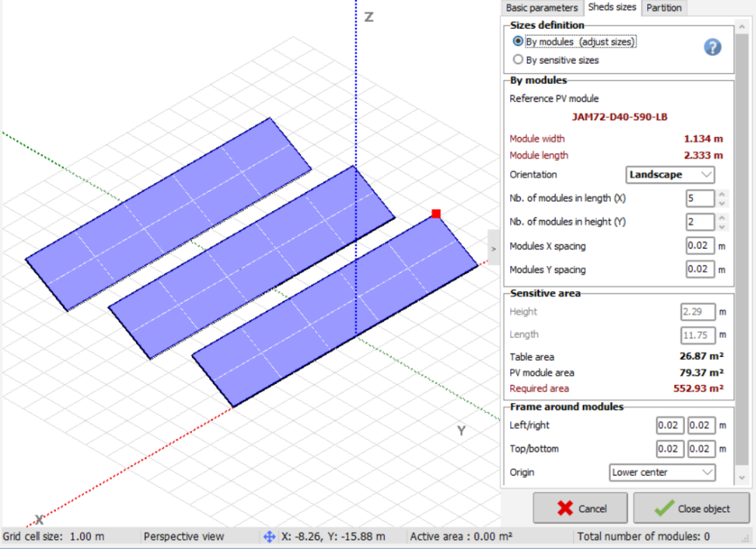The height and width of the screenshot is (549, 756).
Task: Cancel the shed edits
Action: pyautogui.click(x=580, y=507)
